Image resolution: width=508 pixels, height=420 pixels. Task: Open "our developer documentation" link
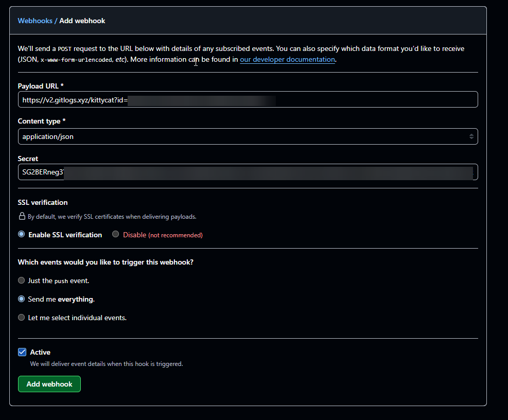tap(287, 59)
